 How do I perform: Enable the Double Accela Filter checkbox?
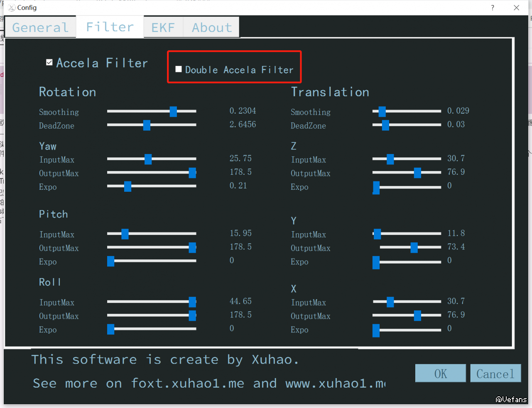tap(179, 69)
